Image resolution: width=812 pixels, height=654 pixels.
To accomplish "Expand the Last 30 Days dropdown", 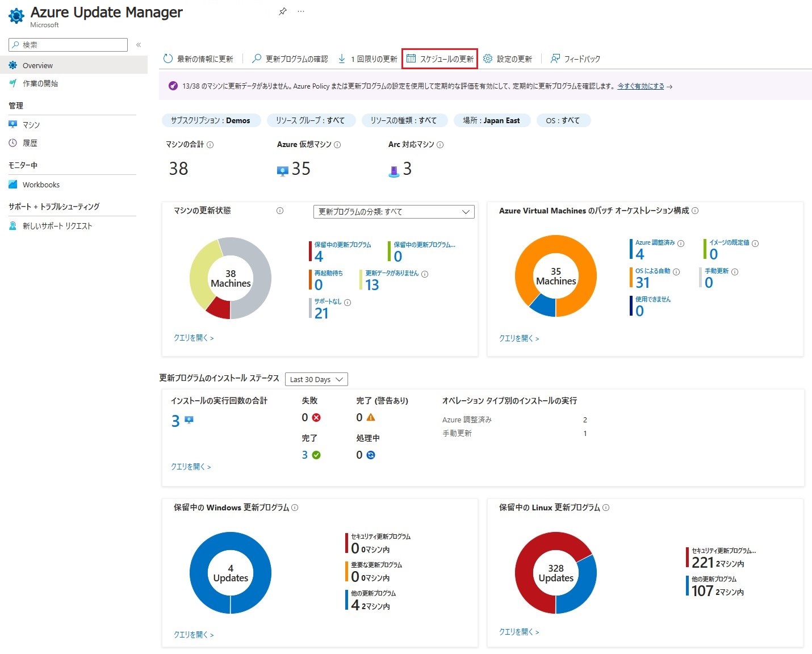I will point(316,379).
